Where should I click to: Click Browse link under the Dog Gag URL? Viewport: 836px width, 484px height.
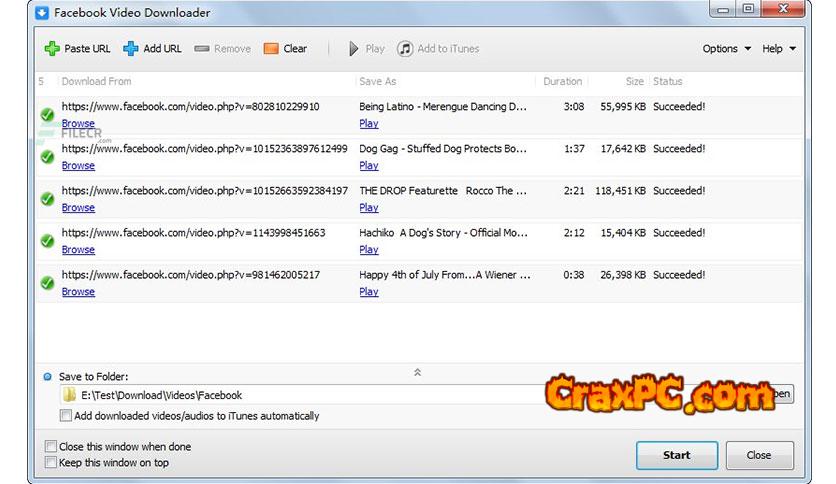[x=78, y=166]
